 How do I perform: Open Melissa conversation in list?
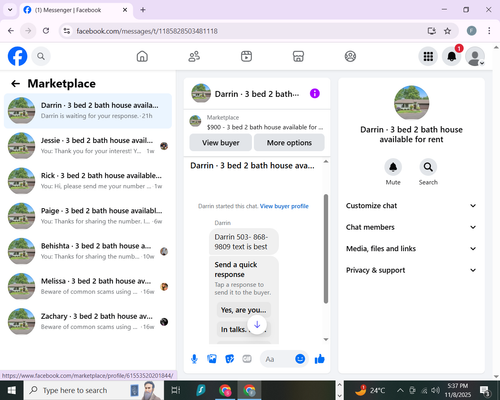pyautogui.click(x=88, y=286)
